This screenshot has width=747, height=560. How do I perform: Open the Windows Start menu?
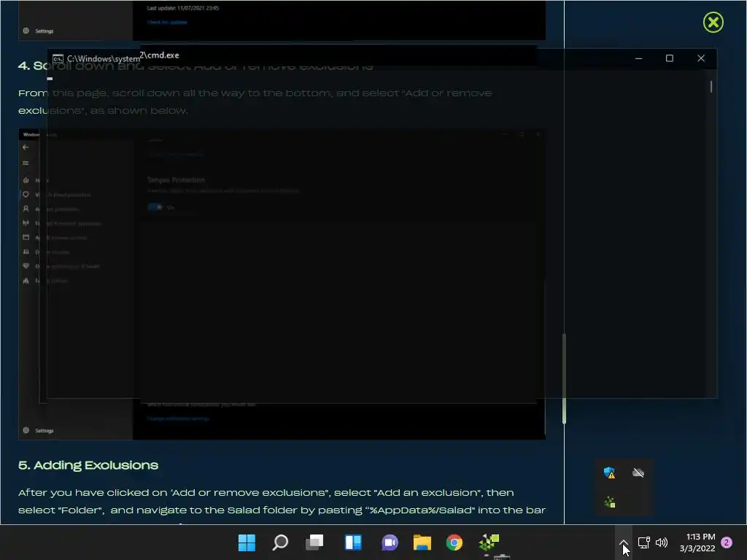pyautogui.click(x=247, y=542)
